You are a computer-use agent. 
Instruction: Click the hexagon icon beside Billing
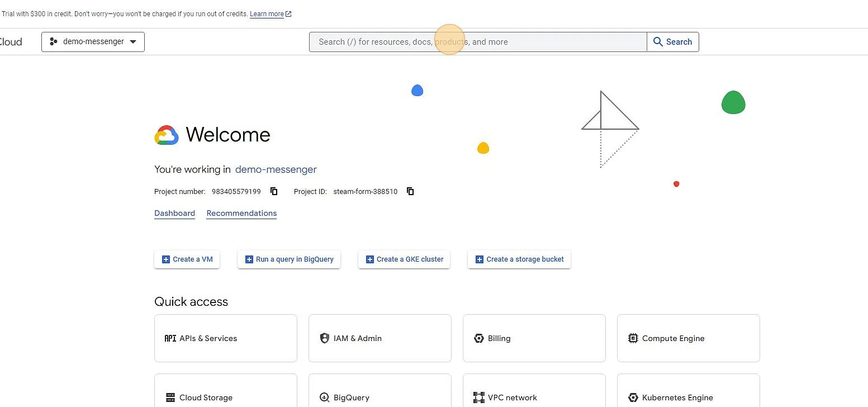478,338
